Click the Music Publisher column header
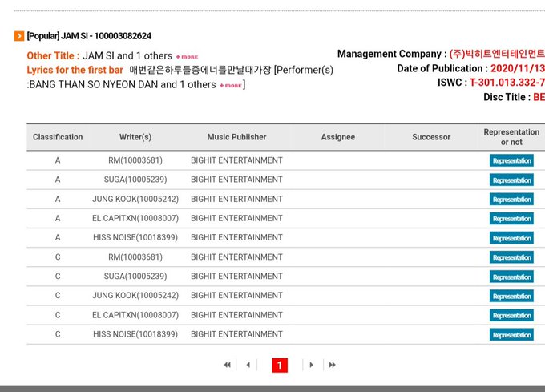This screenshot has height=392, width=545. pos(236,137)
